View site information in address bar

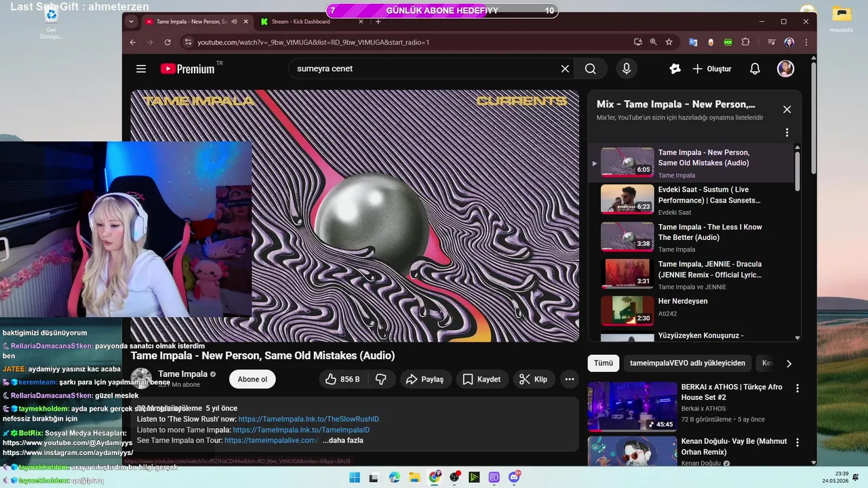click(x=188, y=42)
